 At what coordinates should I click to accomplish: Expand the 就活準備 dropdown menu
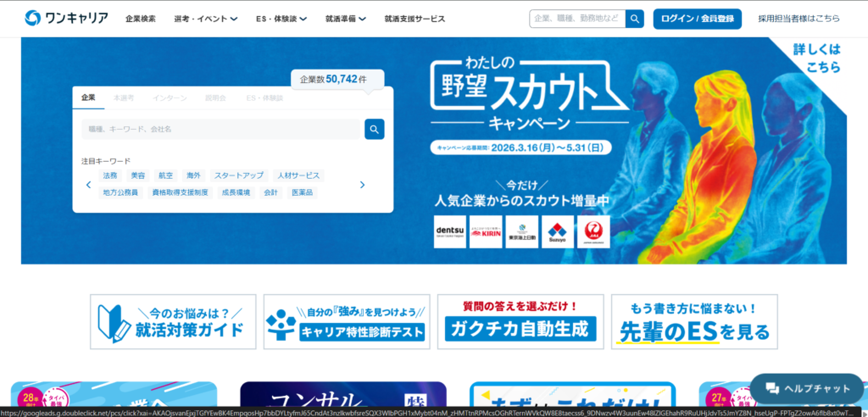[x=345, y=19]
